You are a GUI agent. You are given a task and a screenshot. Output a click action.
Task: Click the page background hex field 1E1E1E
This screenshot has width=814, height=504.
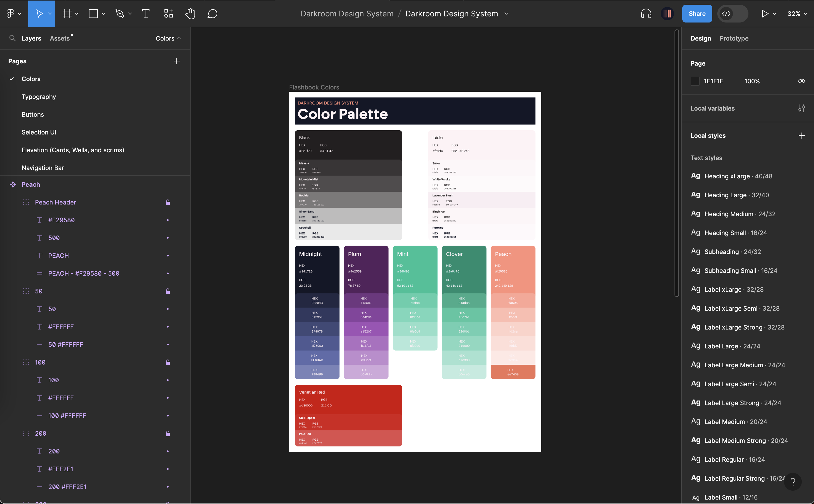point(713,81)
